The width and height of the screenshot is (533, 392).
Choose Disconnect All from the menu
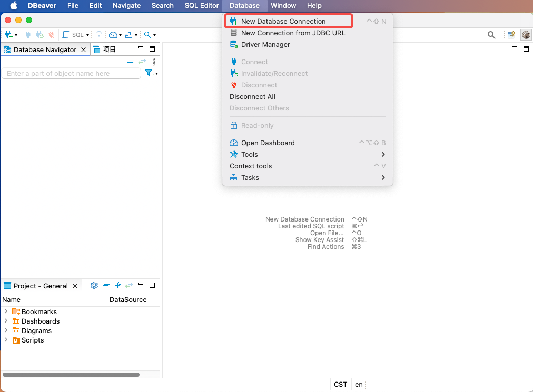(x=252, y=96)
